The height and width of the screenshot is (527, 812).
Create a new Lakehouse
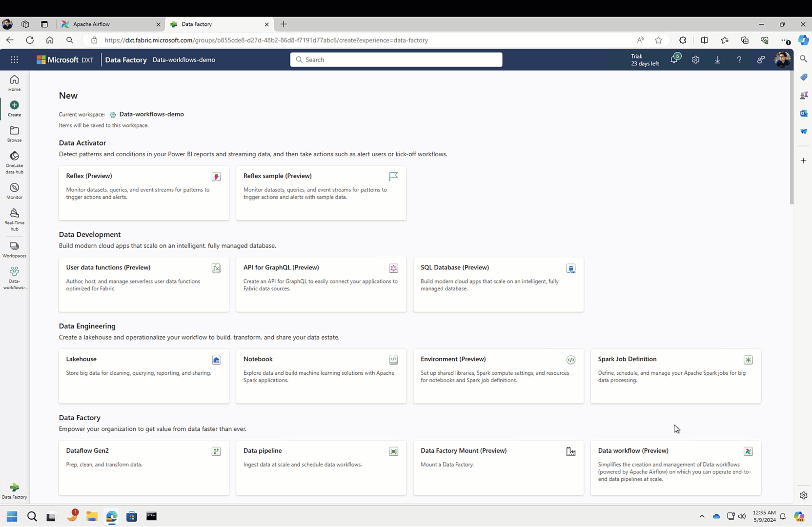[x=144, y=376]
